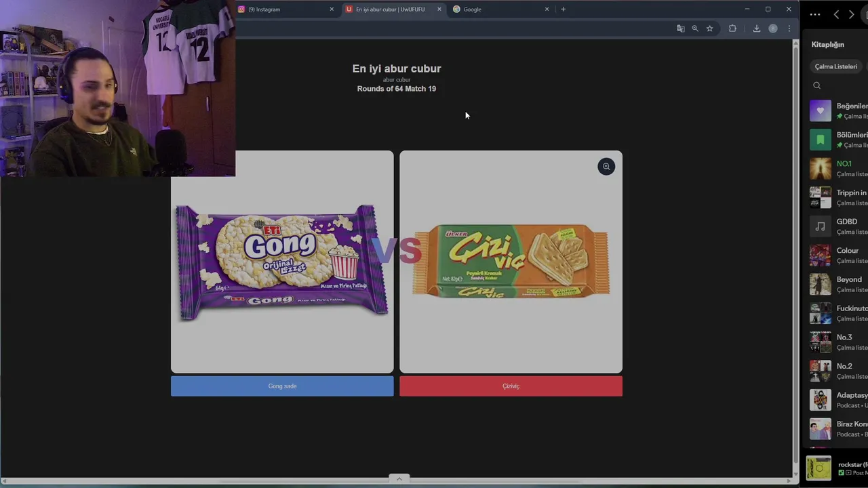Open the Colour playlist
The width and height of the screenshot is (868, 488).
point(839,256)
